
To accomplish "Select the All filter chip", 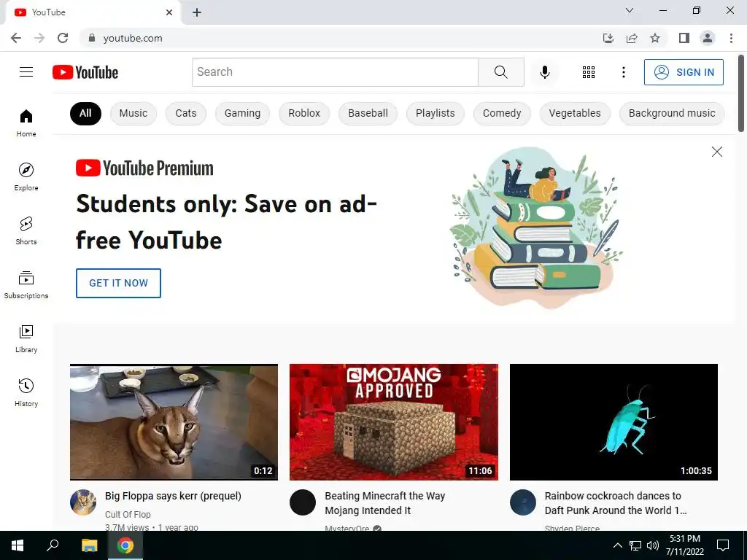I will (85, 113).
